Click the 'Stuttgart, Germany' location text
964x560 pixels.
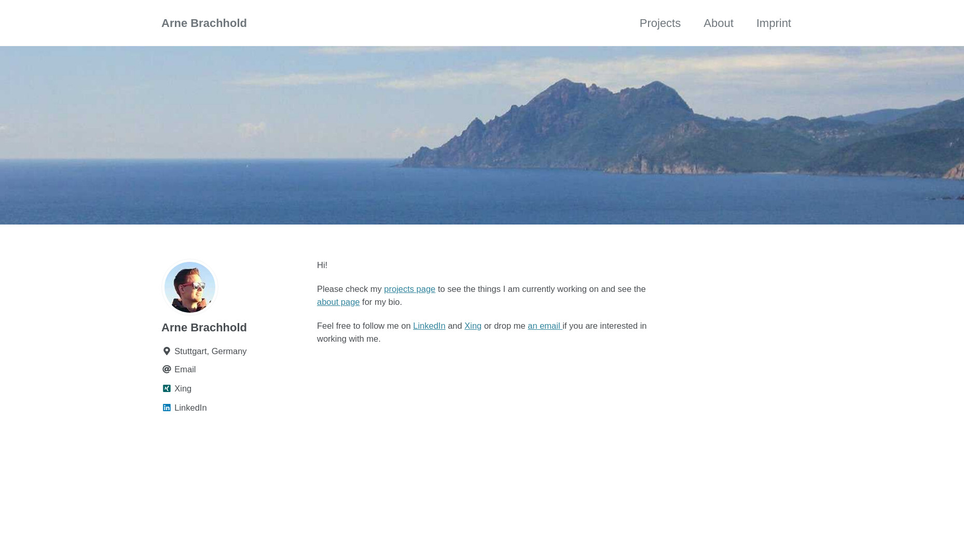pos(210,351)
